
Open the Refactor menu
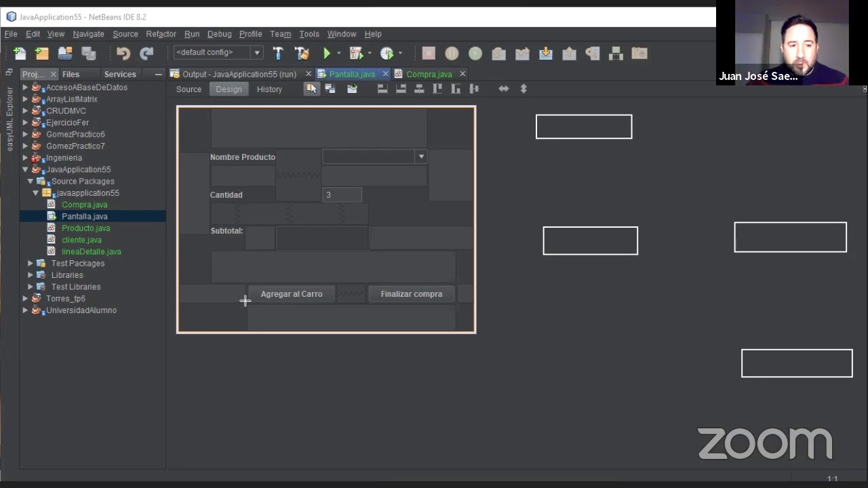(161, 34)
